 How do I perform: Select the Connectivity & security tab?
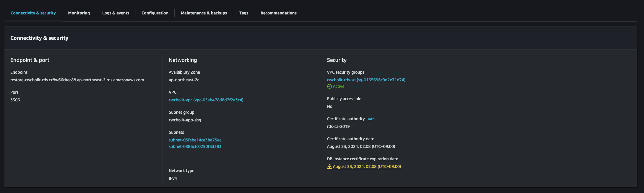pos(33,13)
